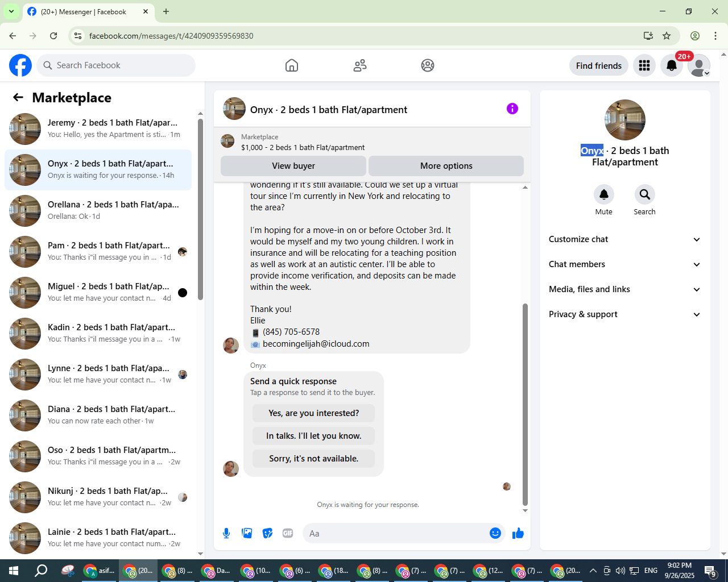
Task: Record a voice clip
Action: point(226,533)
